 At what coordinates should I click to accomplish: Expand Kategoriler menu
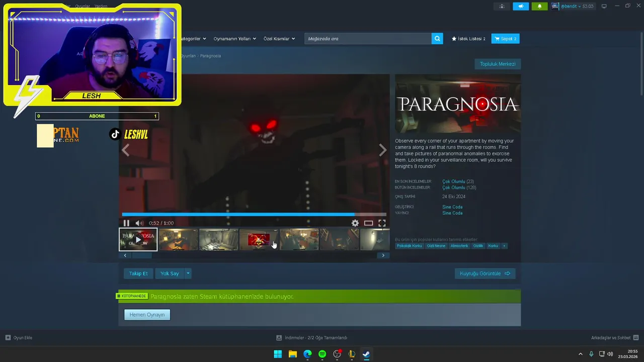(x=193, y=39)
